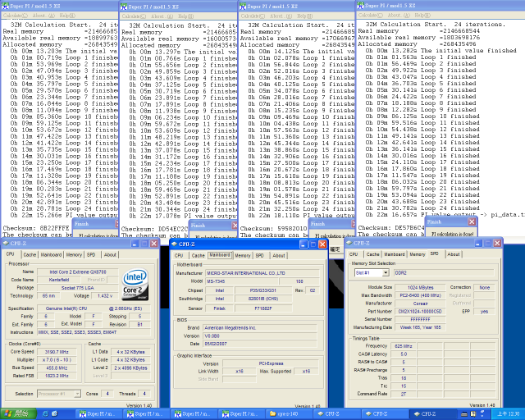Click title icon of Super PI window with checksum DD54EC2C
The width and height of the screenshot is (525, 420).
[x=124, y=7]
